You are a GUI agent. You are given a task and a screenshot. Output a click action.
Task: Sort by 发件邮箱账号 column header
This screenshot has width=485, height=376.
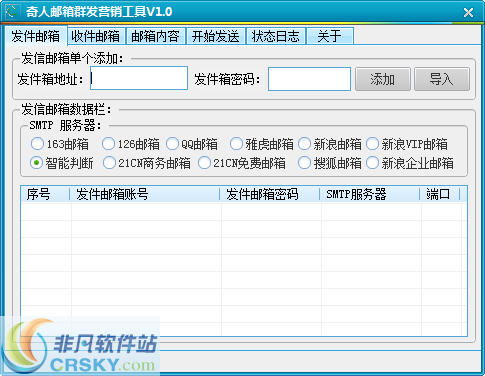(145, 194)
